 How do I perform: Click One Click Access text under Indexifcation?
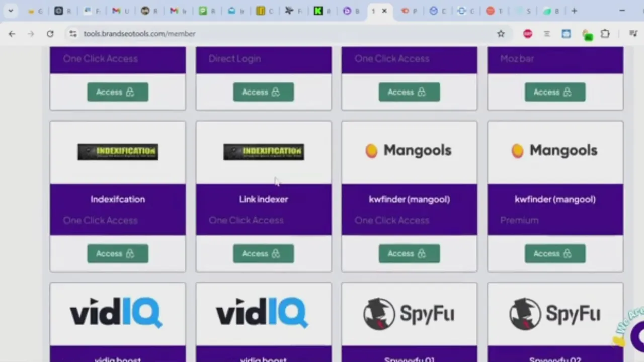point(100,220)
